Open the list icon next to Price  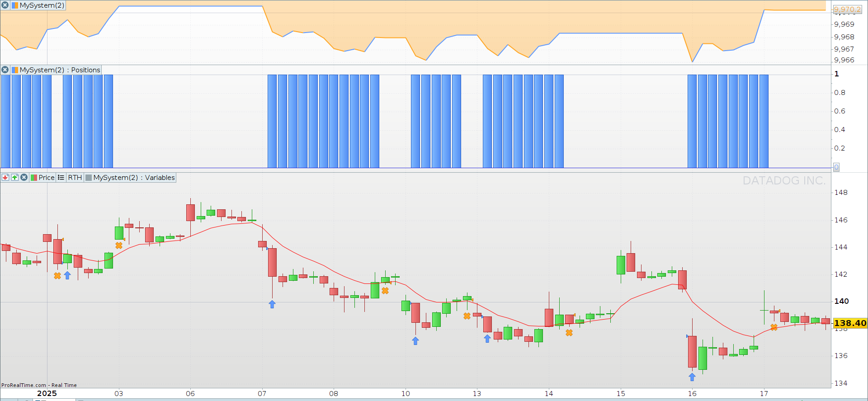tap(61, 177)
